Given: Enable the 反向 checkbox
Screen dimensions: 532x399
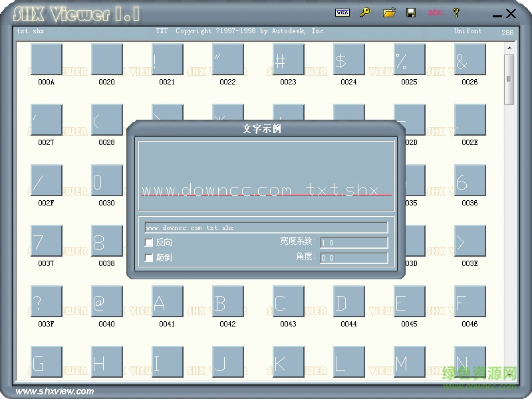Looking at the screenshot, I should coord(149,243).
